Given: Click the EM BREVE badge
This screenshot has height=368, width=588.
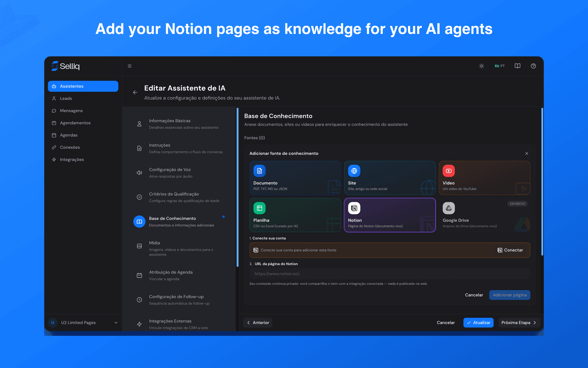Looking at the screenshot, I should [x=517, y=204].
